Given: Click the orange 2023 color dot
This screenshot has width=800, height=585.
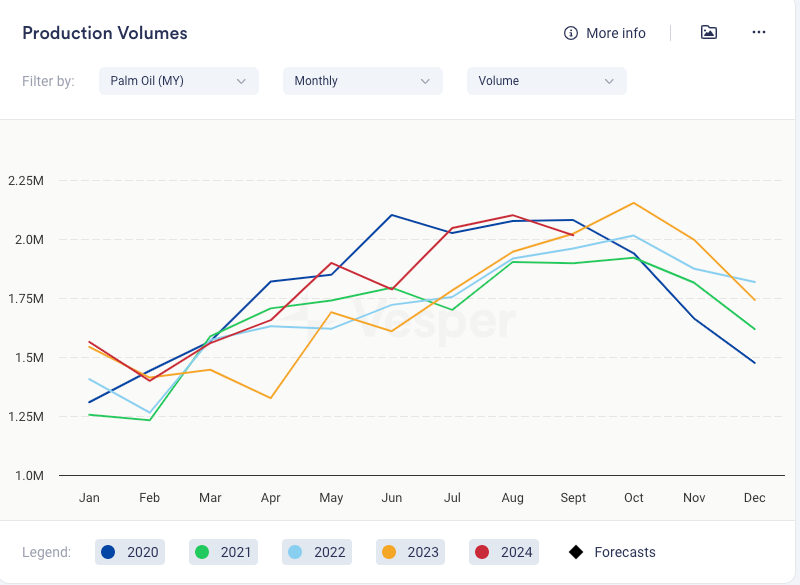Looking at the screenshot, I should 389,552.
